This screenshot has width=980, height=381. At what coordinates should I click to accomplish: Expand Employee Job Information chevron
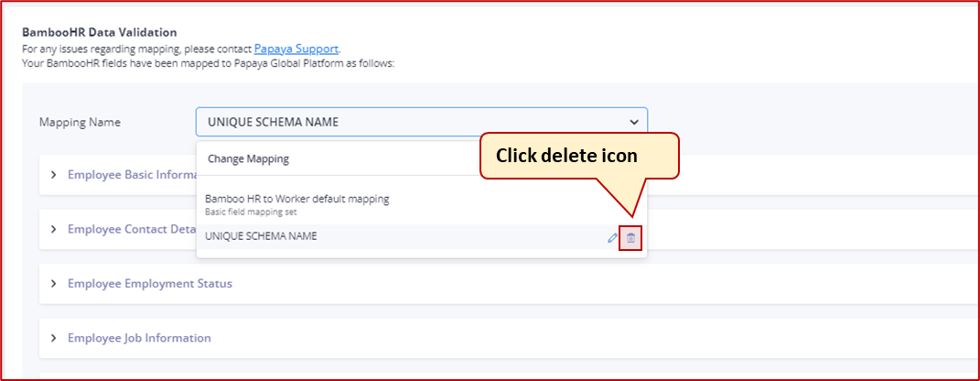click(x=53, y=338)
